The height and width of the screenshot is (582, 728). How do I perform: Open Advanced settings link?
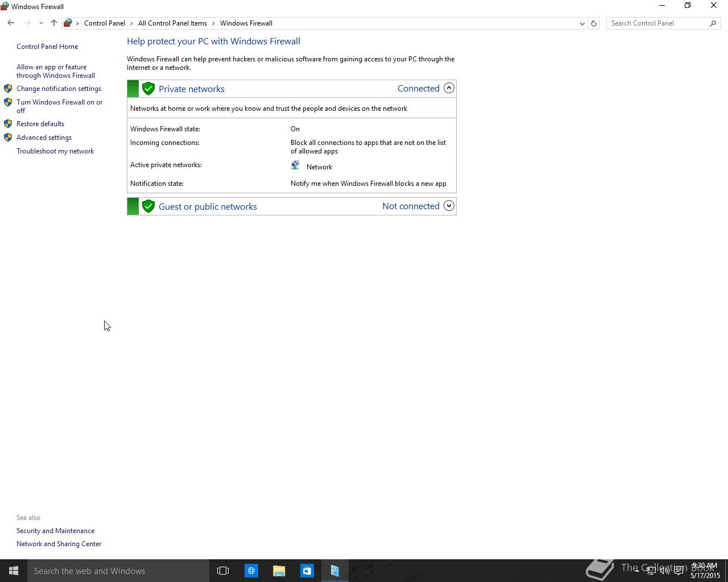click(x=44, y=138)
